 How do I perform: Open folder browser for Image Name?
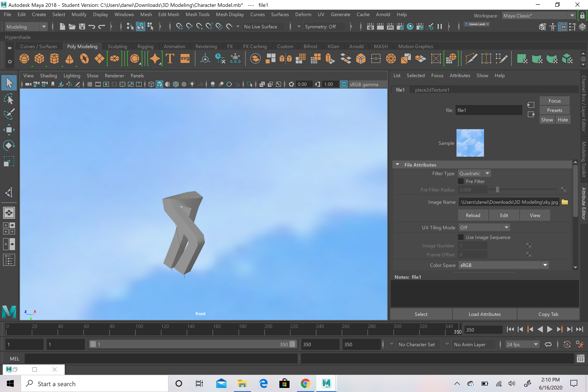tap(565, 202)
